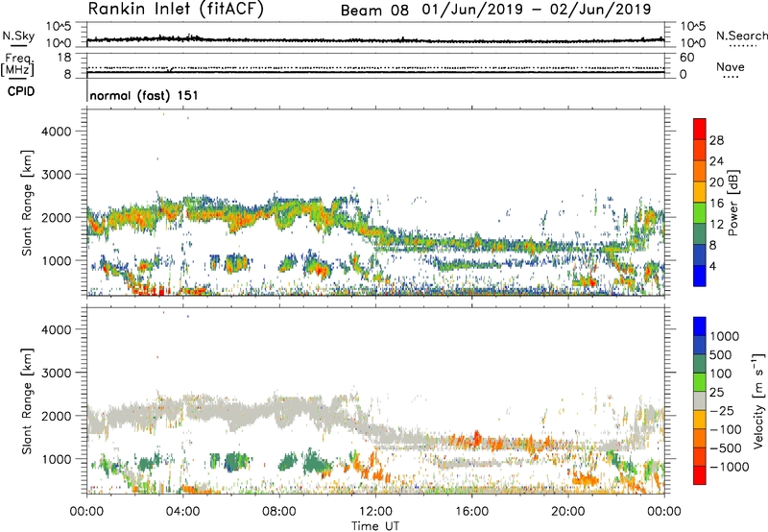Image resolution: width=768 pixels, height=532 pixels.
Task: Click the '500' velocity scale value
Action: pyautogui.click(x=721, y=355)
